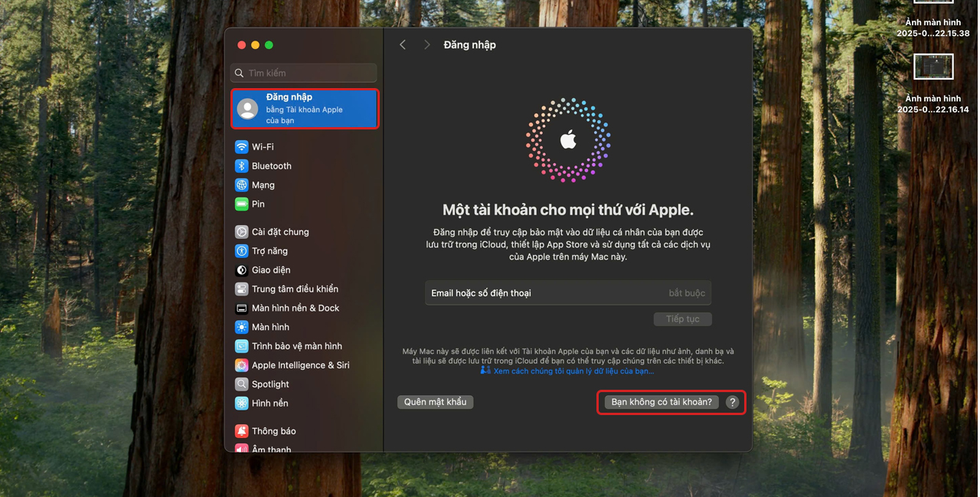
Task: Click the Email hoặc số điện thoại field
Action: [567, 293]
